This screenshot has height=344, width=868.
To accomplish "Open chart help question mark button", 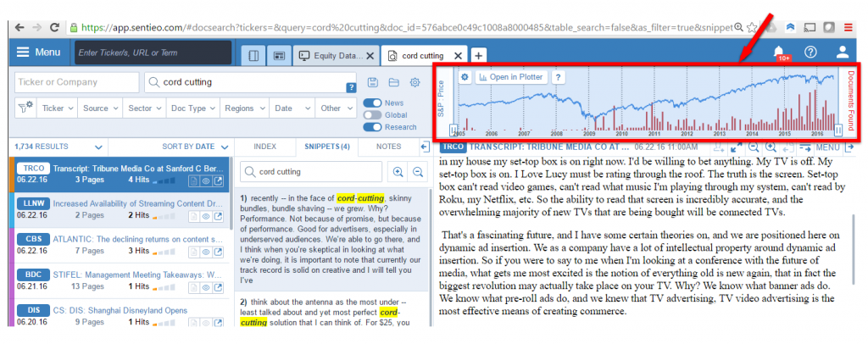I will click(x=558, y=77).
